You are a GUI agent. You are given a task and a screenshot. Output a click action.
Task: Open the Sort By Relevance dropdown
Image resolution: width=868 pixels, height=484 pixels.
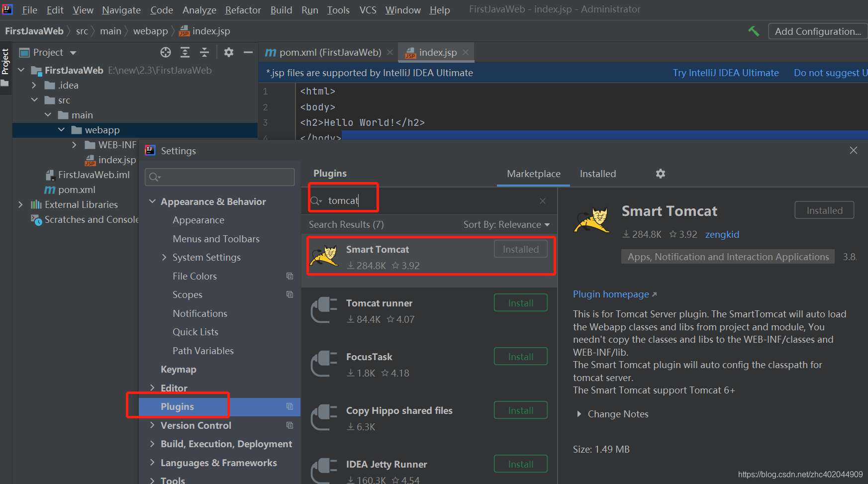(x=506, y=224)
